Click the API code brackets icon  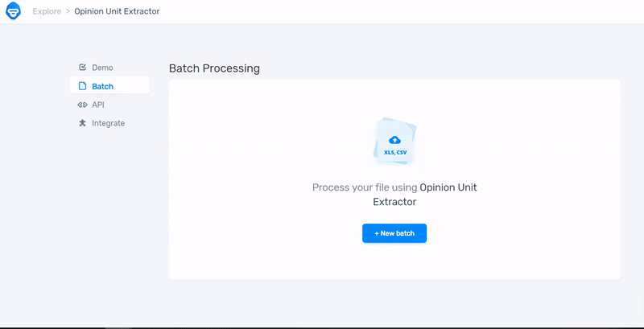pyautogui.click(x=82, y=105)
